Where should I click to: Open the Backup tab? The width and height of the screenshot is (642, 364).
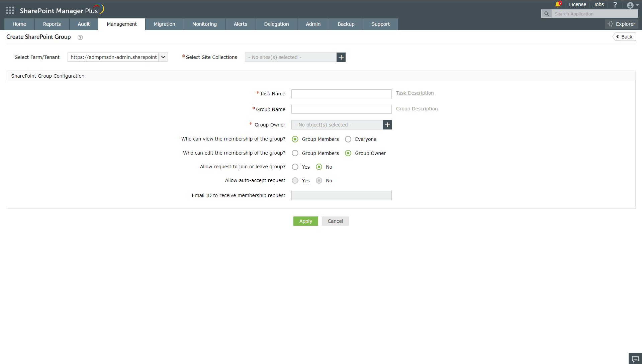coord(346,24)
